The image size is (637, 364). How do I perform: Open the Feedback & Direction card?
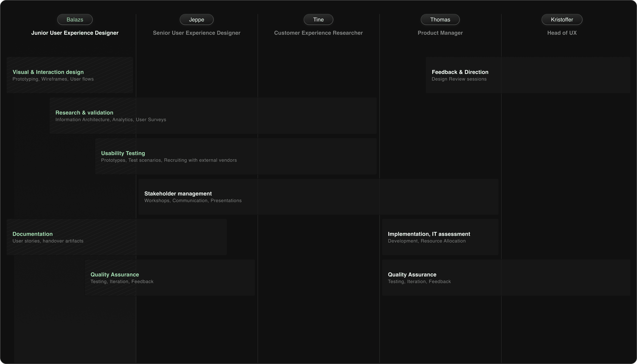pyautogui.click(x=528, y=75)
